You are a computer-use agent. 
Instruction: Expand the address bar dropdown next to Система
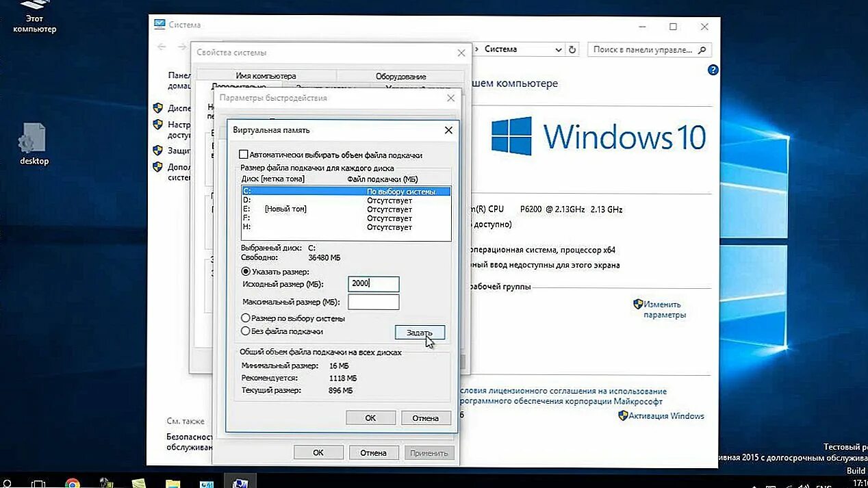click(558, 49)
